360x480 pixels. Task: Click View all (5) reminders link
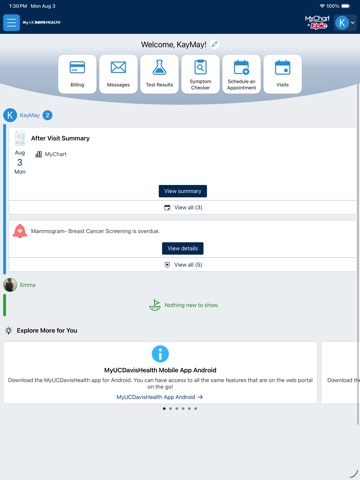tap(183, 265)
